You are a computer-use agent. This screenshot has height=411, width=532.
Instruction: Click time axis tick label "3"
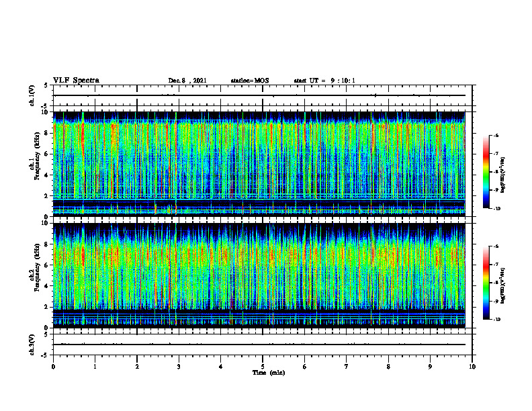pos(179,367)
